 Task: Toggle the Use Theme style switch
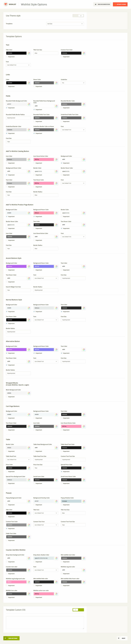(78, 16)
